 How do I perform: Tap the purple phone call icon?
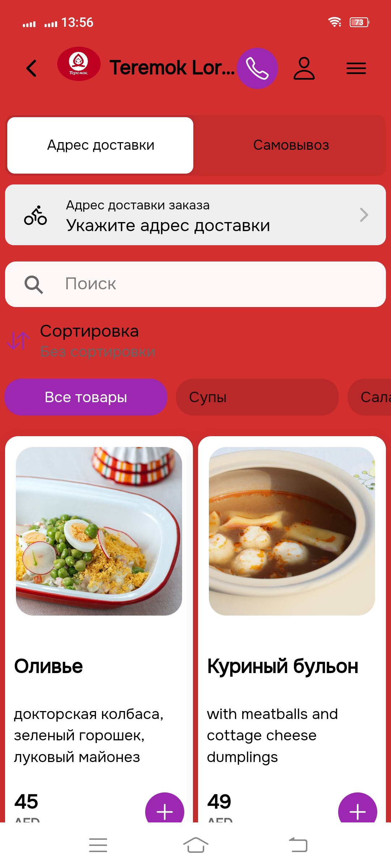tap(257, 68)
